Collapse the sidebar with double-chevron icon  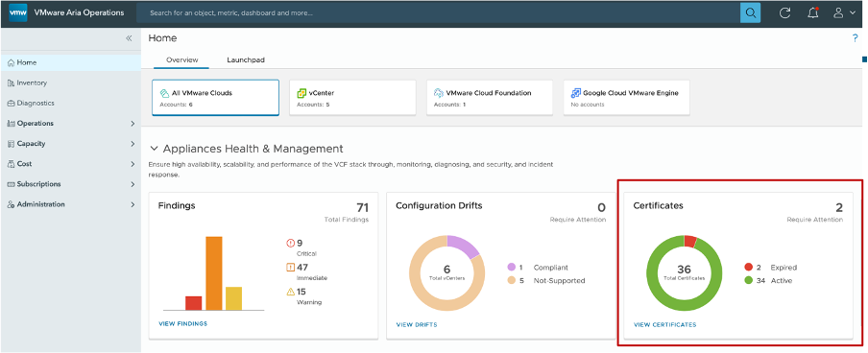[129, 38]
